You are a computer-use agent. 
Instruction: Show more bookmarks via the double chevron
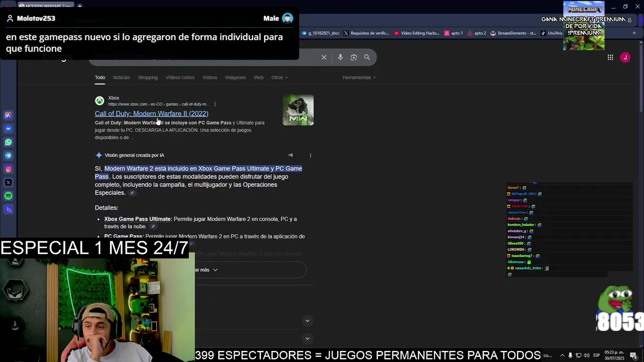tap(634, 33)
